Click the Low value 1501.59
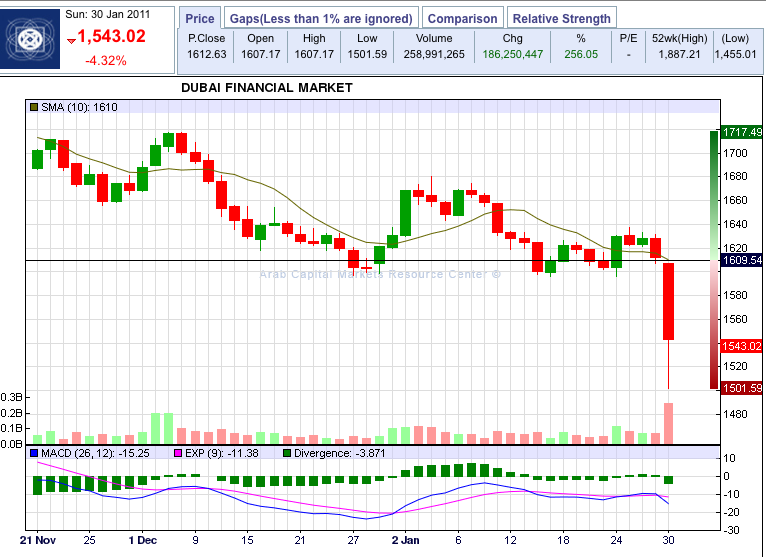Screen dimensions: 766x557 (367, 54)
